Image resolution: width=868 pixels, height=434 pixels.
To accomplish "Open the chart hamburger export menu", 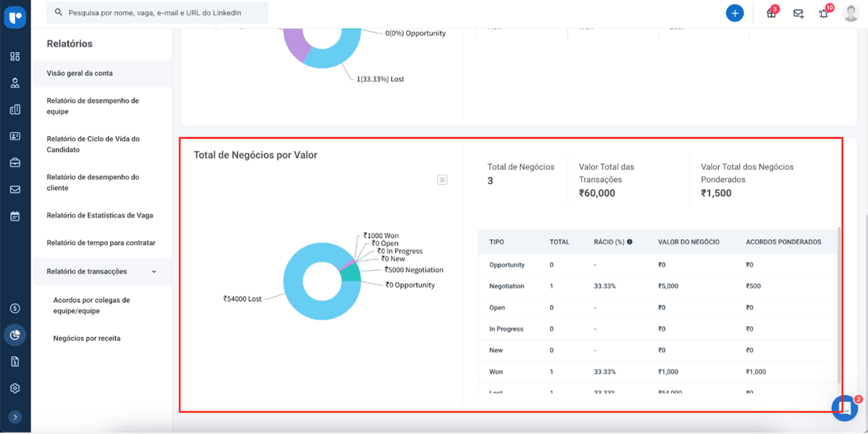I will pyautogui.click(x=442, y=179).
